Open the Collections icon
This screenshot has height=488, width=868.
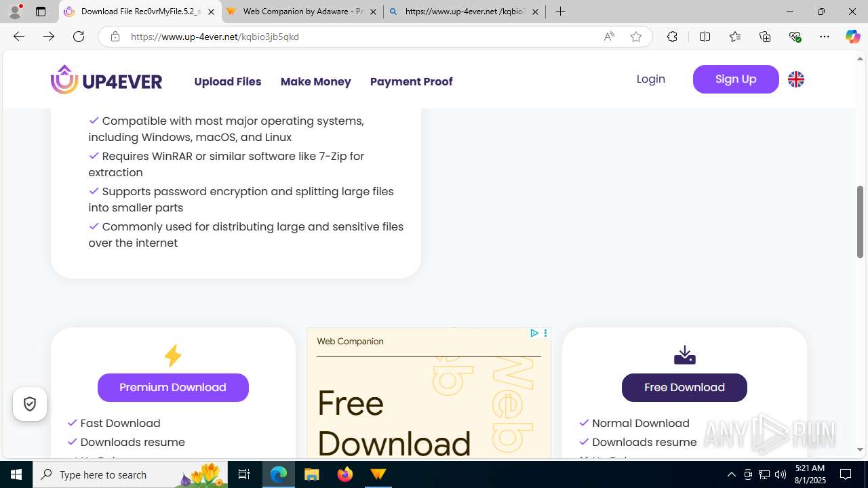point(765,37)
